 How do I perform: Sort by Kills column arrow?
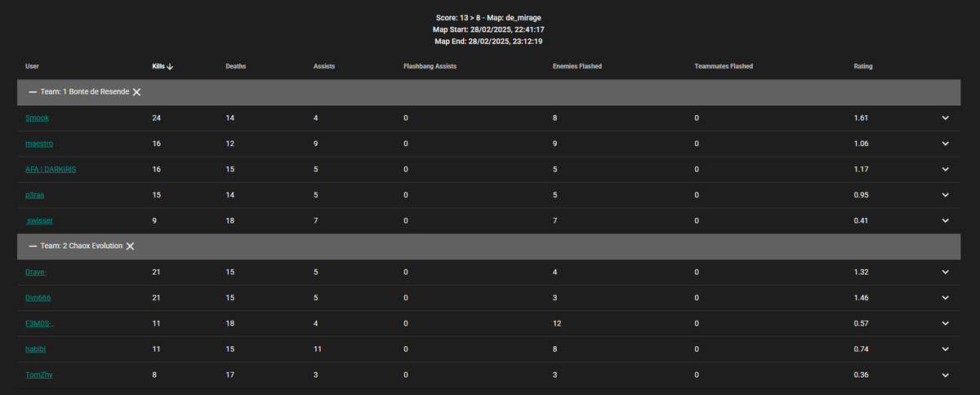(x=170, y=66)
